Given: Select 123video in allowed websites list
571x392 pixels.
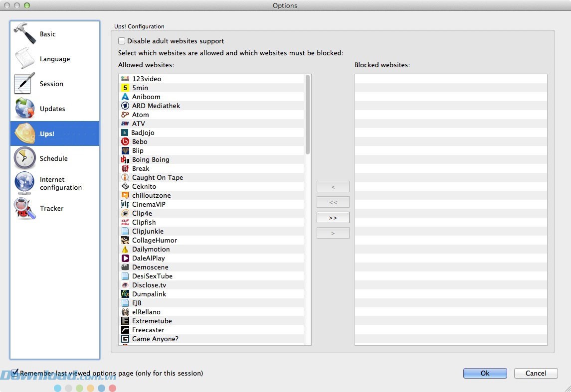Looking at the screenshot, I should [x=147, y=79].
